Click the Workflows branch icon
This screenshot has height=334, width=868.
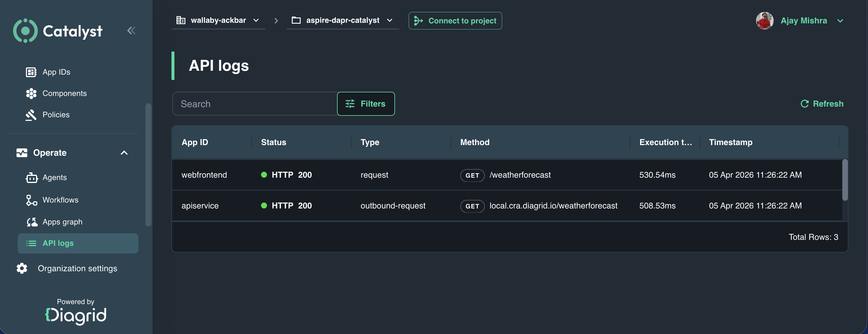(x=31, y=200)
